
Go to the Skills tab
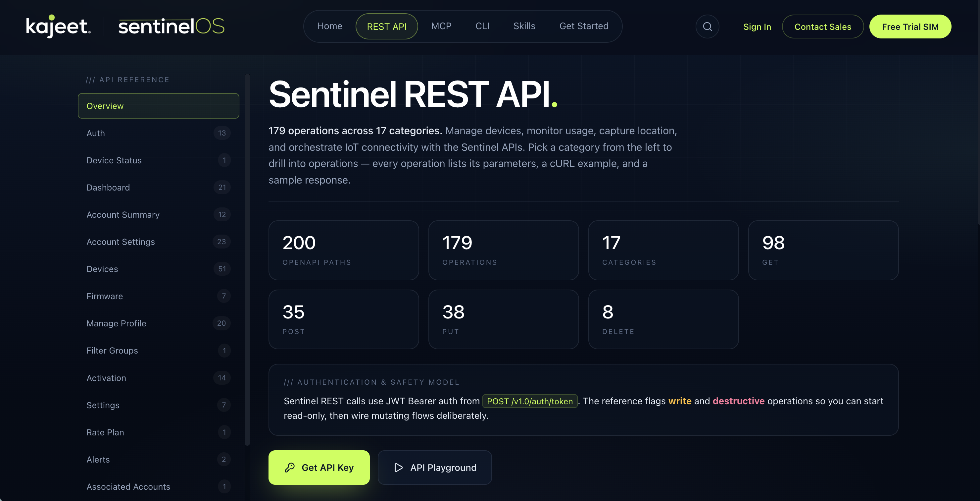(524, 26)
